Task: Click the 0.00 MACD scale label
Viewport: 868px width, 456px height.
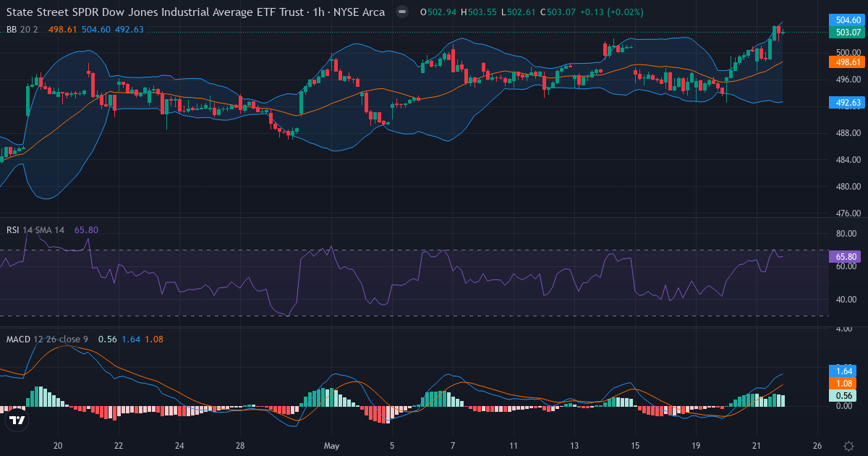Action: pos(845,405)
